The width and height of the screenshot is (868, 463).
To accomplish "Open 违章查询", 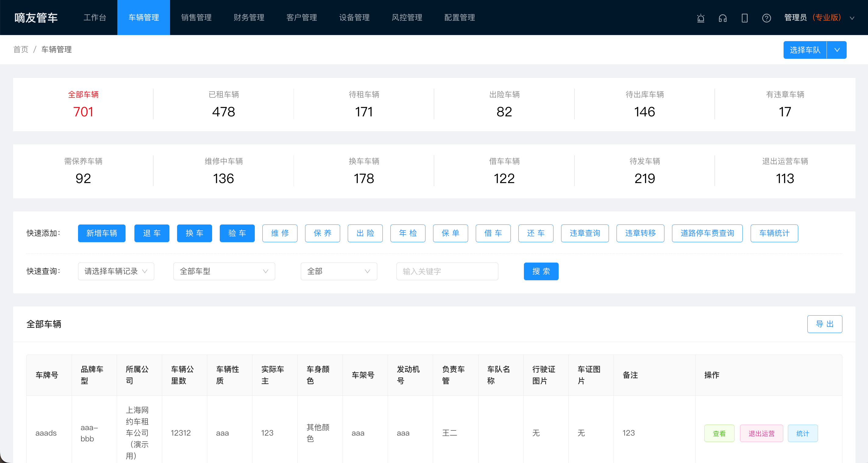I will tap(585, 233).
